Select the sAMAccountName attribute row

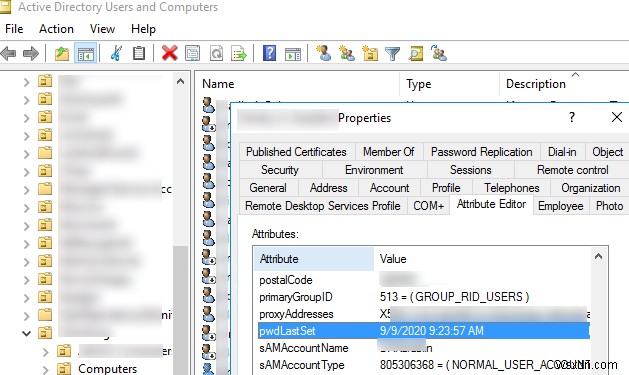click(424, 348)
